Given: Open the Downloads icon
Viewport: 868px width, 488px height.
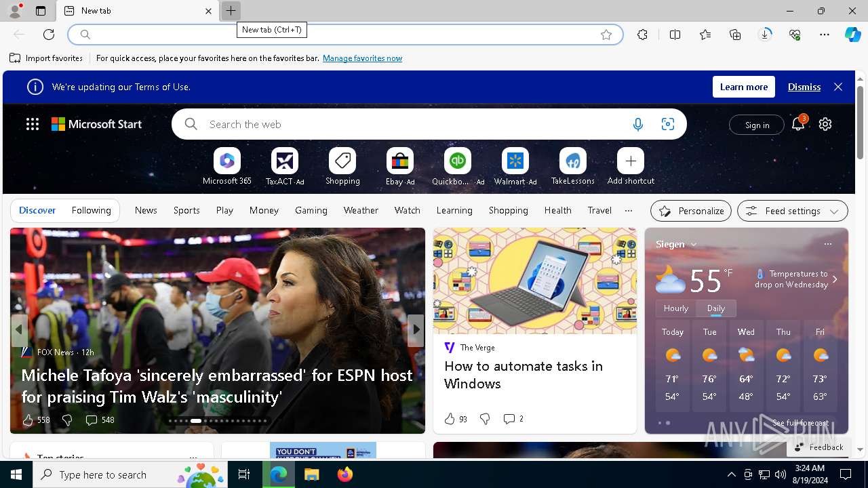Looking at the screenshot, I should click(x=765, y=35).
